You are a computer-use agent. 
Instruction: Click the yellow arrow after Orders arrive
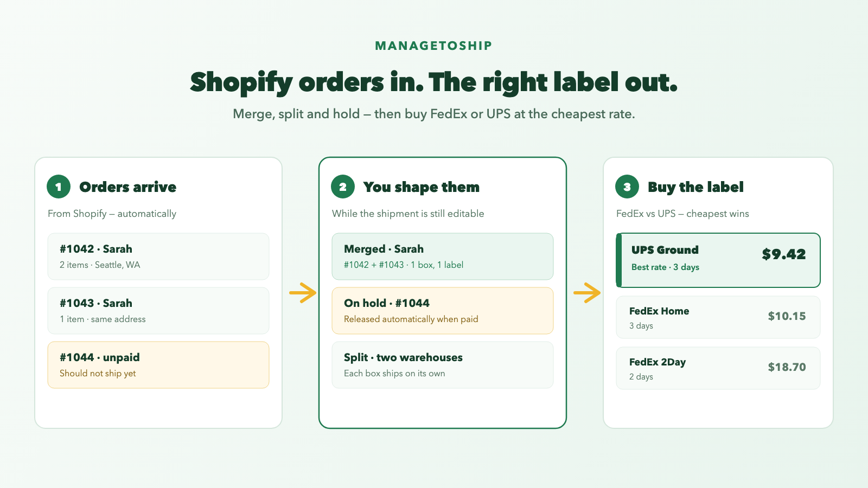coord(303,293)
